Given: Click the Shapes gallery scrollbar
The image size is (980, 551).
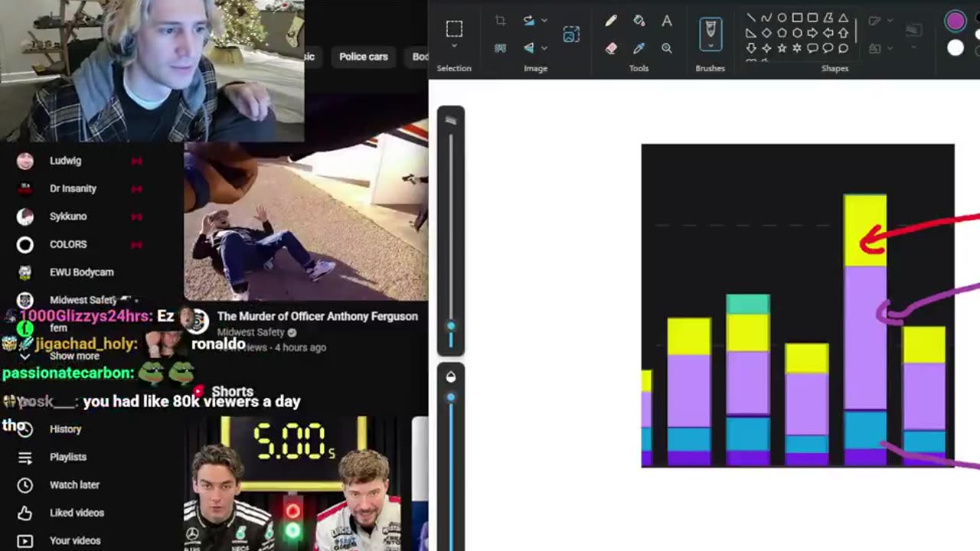Looking at the screenshot, I should (856, 31).
